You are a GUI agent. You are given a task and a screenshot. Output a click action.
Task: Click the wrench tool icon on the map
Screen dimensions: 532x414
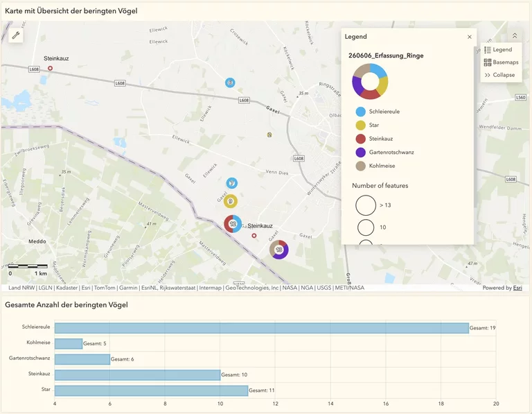click(x=16, y=35)
